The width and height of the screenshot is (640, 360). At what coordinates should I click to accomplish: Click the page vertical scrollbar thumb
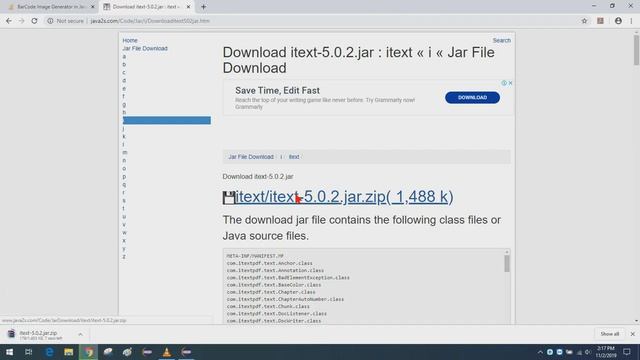[x=636, y=50]
